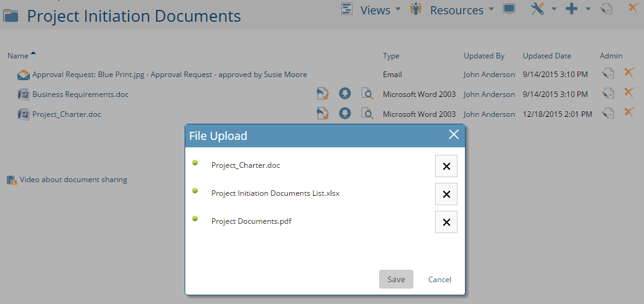The width and height of the screenshot is (644, 304).
Task: Close the File Upload dialog with X
Action: [x=454, y=135]
